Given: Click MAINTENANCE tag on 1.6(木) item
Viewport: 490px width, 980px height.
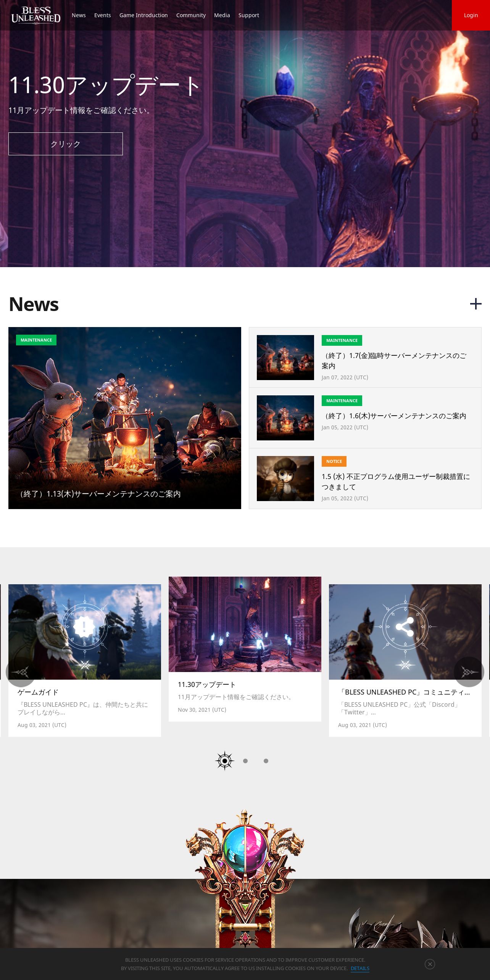Looking at the screenshot, I should click(342, 401).
